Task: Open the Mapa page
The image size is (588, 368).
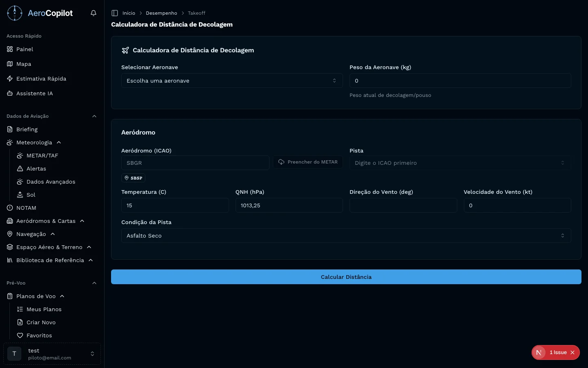Action: point(24,64)
